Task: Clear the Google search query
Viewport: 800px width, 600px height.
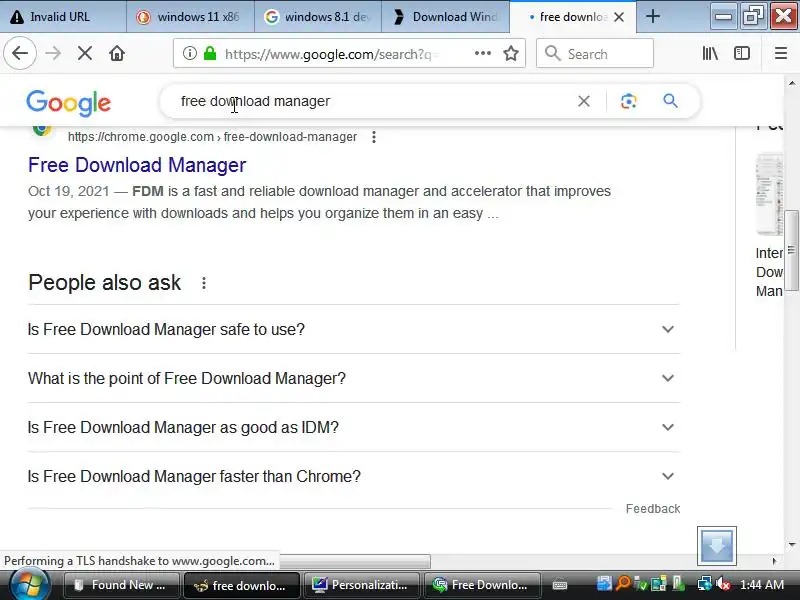Action: click(x=584, y=101)
